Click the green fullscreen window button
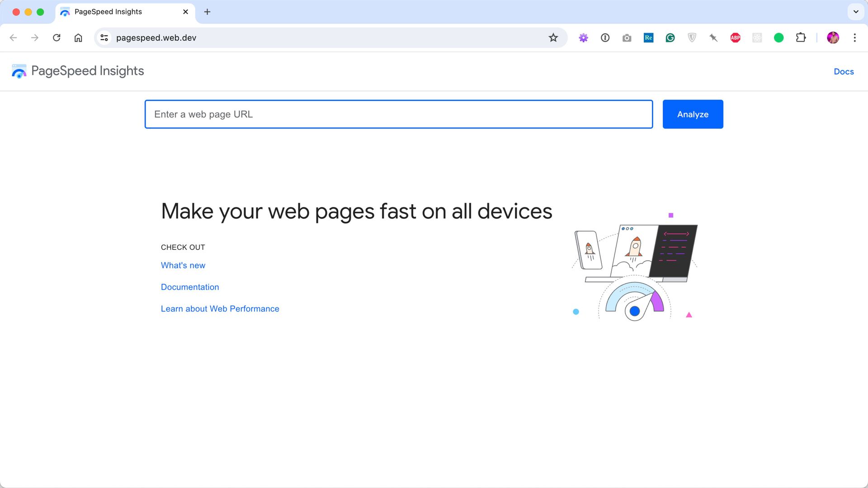Screen dimensions: 868x488 click(x=40, y=12)
